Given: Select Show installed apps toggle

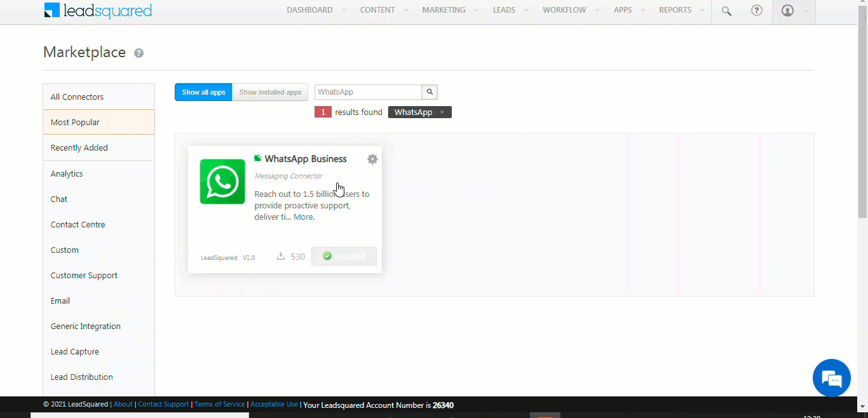Looking at the screenshot, I should pos(270,92).
